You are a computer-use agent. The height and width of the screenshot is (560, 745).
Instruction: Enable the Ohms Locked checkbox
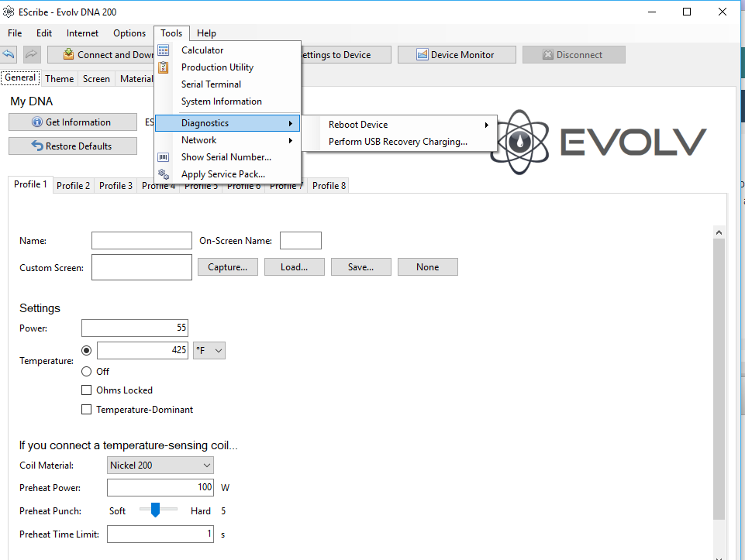(x=87, y=390)
